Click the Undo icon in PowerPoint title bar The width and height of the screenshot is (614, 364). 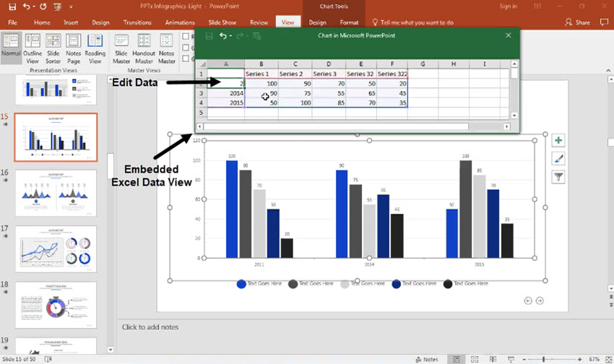pos(26,6)
